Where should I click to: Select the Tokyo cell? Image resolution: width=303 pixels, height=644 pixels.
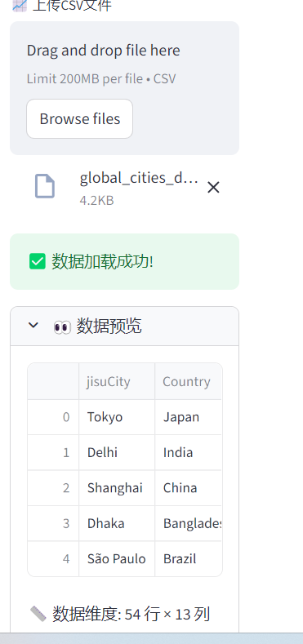click(x=117, y=417)
